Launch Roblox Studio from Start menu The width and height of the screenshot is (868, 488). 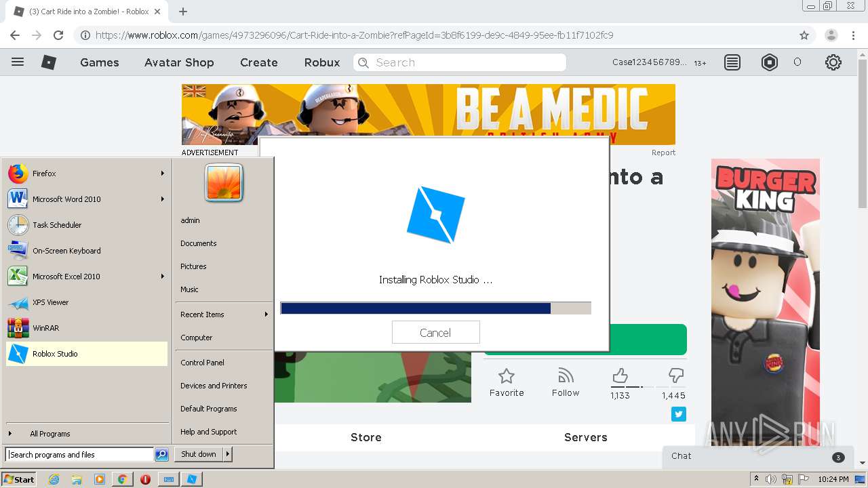click(x=87, y=354)
